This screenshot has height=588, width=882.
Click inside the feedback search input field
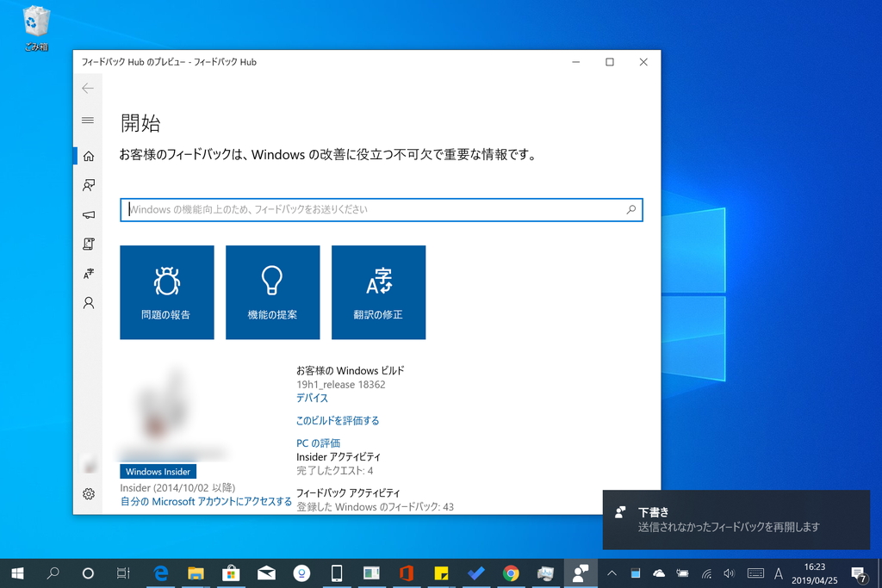(345, 209)
